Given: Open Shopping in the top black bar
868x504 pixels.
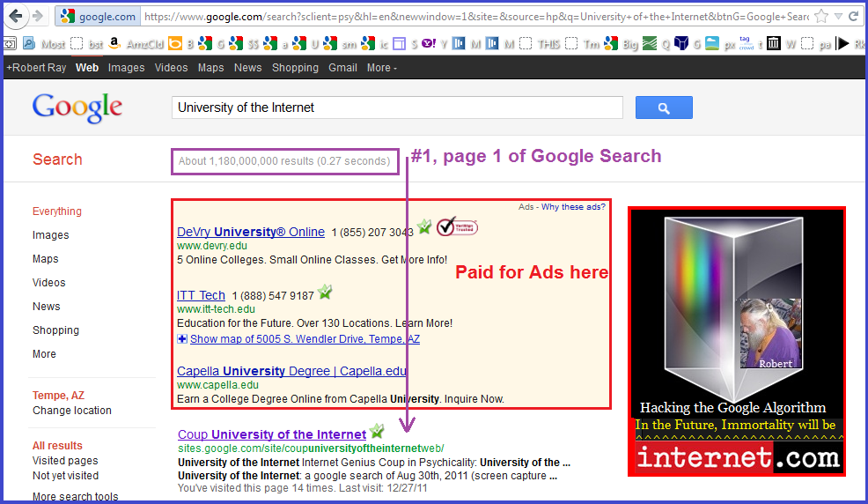Looking at the screenshot, I should click(x=295, y=68).
